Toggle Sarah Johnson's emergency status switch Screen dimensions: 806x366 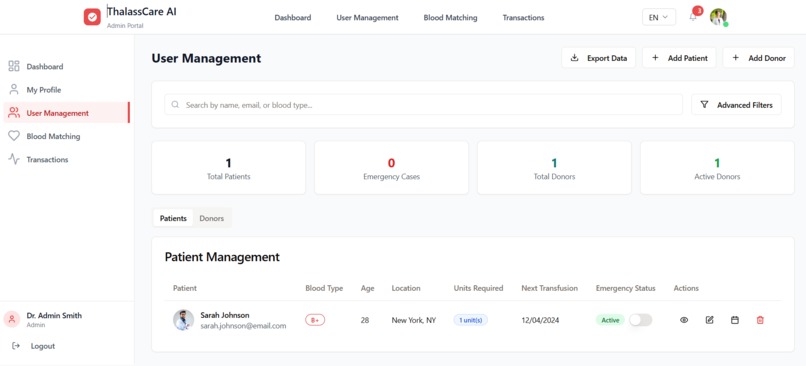point(640,320)
